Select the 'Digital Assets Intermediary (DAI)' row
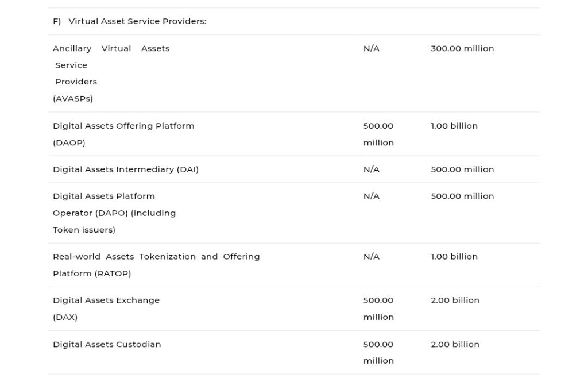The image size is (588, 382). click(126, 169)
